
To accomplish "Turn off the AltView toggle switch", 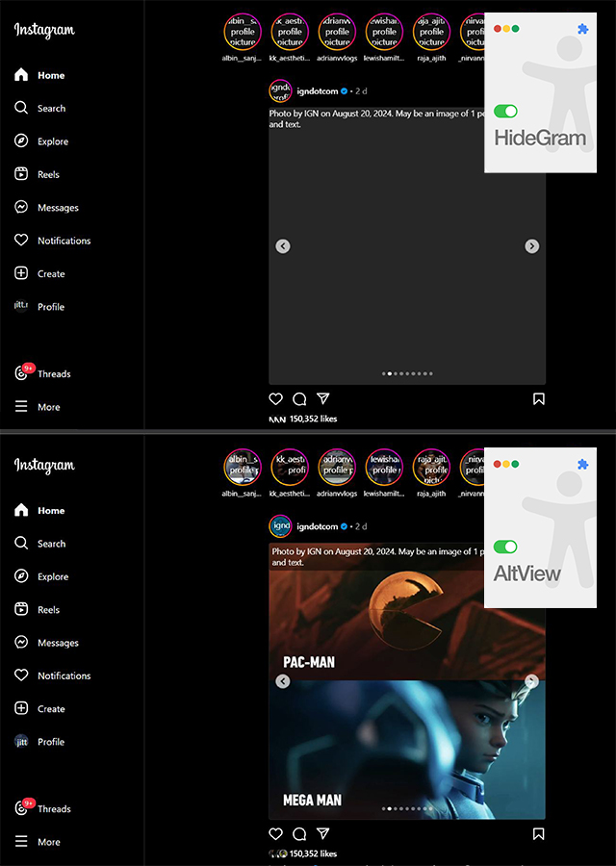I will (505, 547).
